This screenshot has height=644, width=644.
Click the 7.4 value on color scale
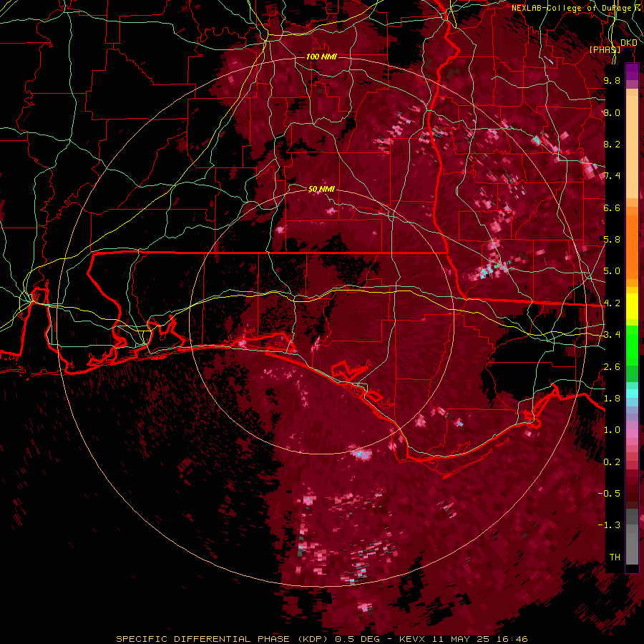pos(612,176)
